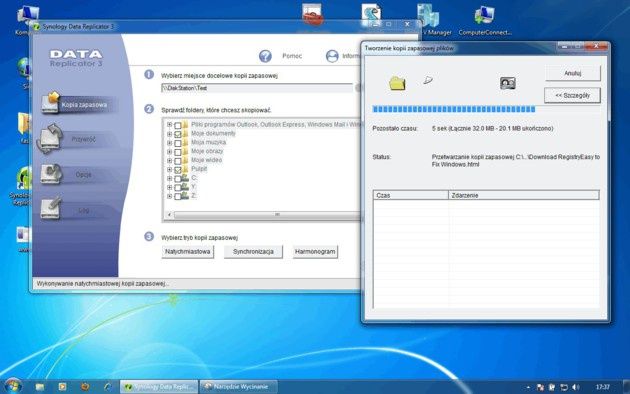Open ComputerConnect desktop icon

pyautogui.click(x=485, y=20)
